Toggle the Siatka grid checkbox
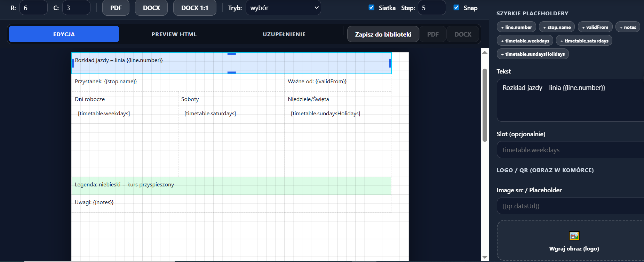This screenshot has width=644, height=262. (x=372, y=8)
